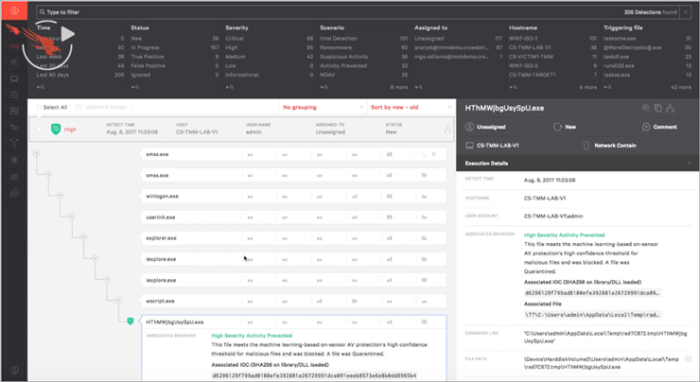
Task: Click the Falcon logo menu button
Action: click(x=14, y=11)
